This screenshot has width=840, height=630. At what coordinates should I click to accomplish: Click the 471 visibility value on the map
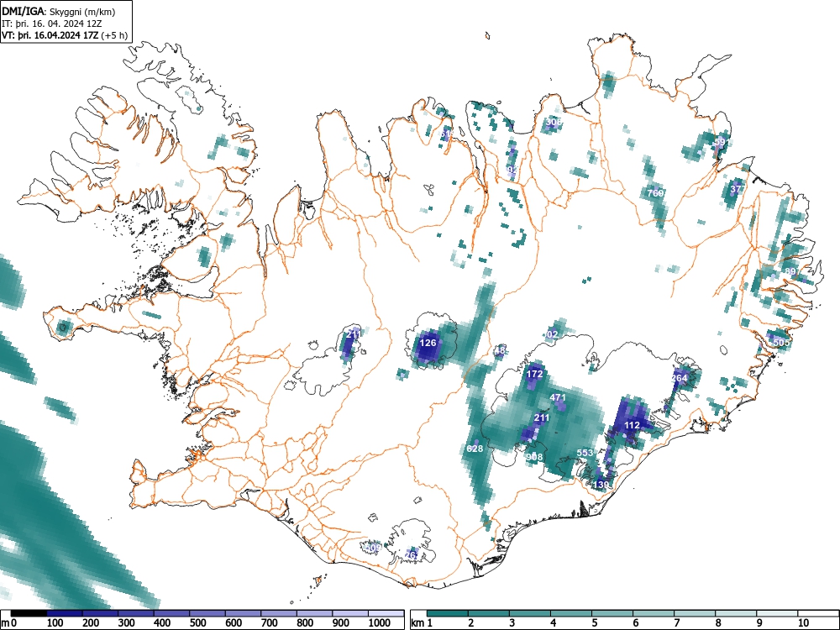coord(558,397)
